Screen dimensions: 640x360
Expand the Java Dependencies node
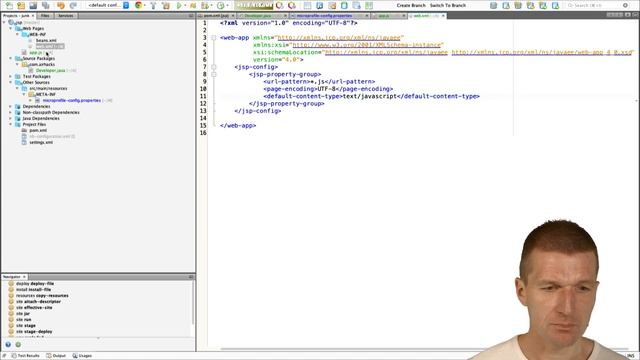point(11,118)
